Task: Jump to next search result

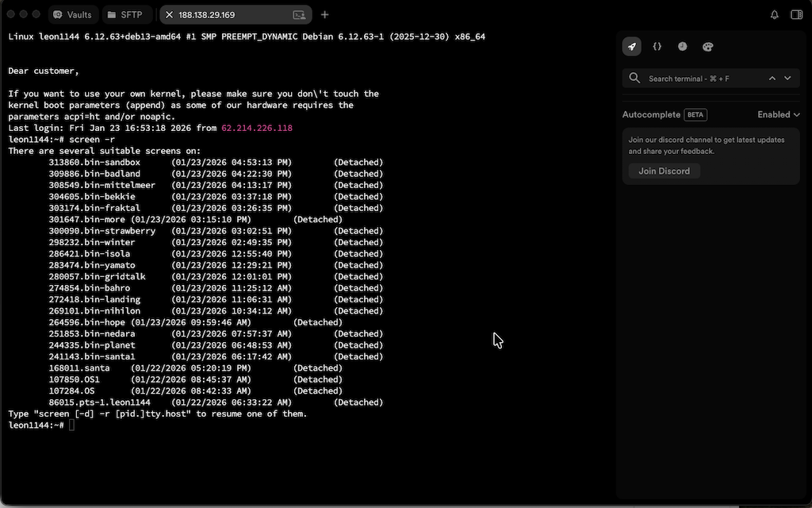Action: pos(787,79)
